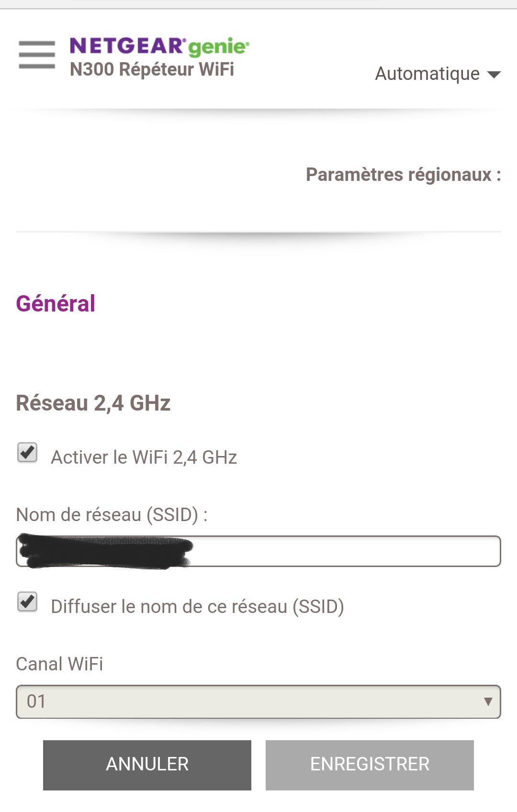Click the arrow beside Automatique
The image size is (517, 812).
click(x=494, y=75)
